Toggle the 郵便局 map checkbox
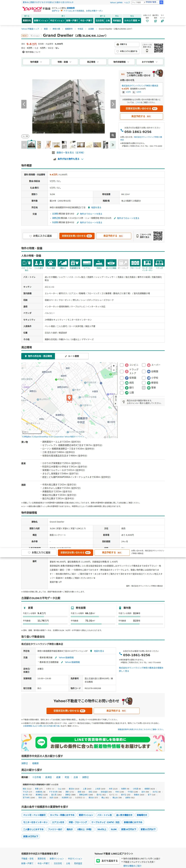 pos(144,383)
